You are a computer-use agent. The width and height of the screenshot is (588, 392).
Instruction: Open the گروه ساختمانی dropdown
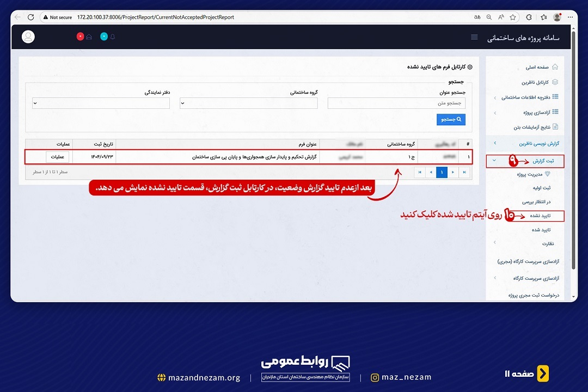pos(250,103)
